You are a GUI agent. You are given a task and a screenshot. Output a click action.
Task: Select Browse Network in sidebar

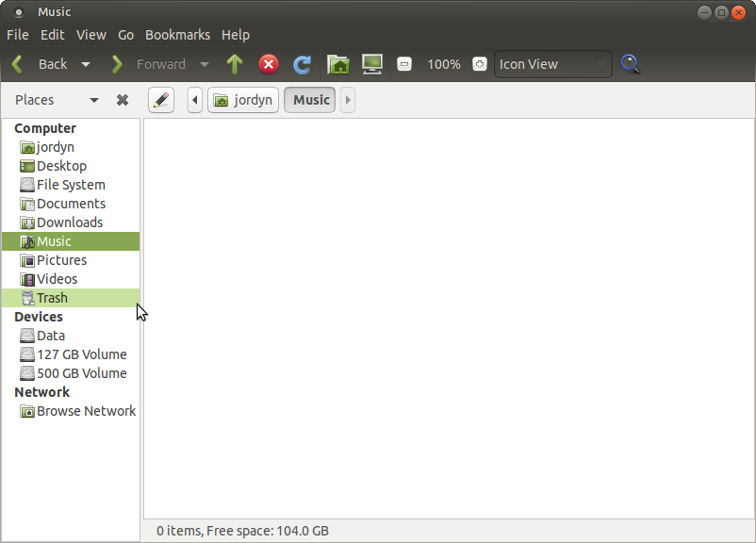pos(86,411)
